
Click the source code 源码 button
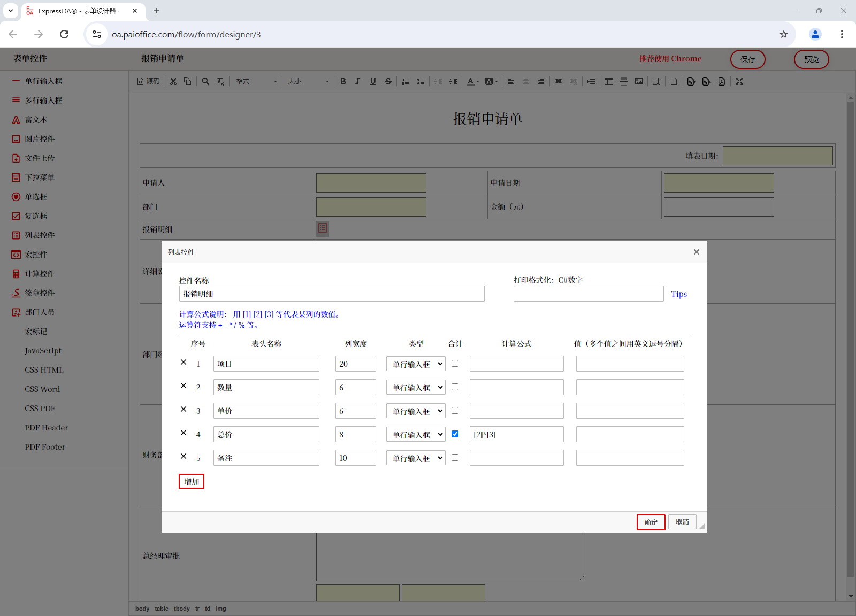click(x=148, y=81)
